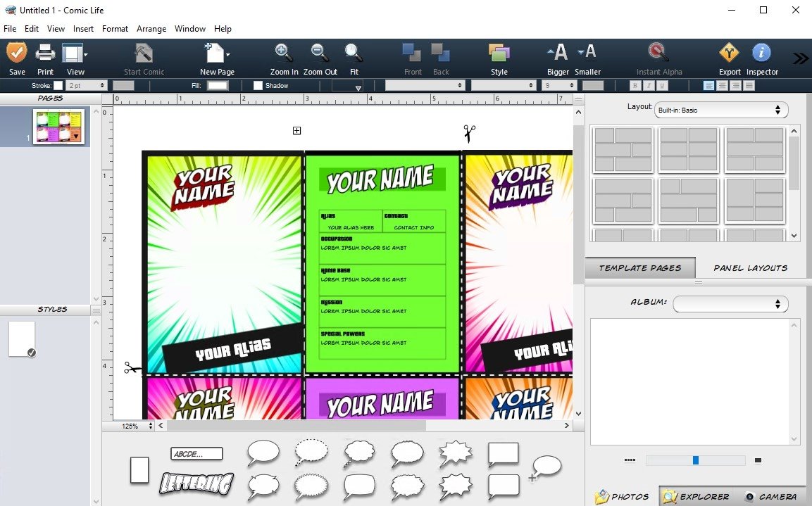Open the Camera tab
This screenshot has height=506, width=812.
click(x=771, y=497)
